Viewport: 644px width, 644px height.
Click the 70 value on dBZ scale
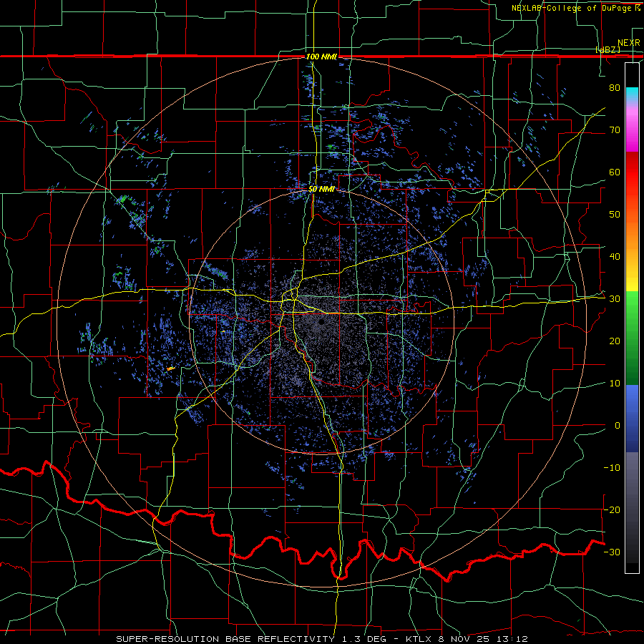615,130
